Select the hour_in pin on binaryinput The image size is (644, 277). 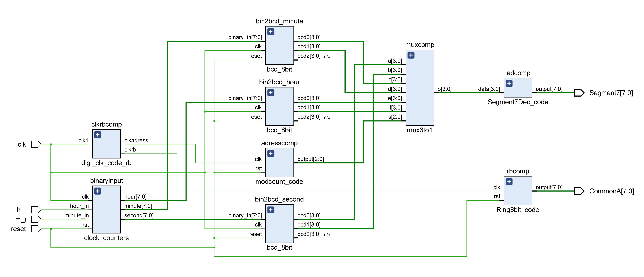(79, 206)
